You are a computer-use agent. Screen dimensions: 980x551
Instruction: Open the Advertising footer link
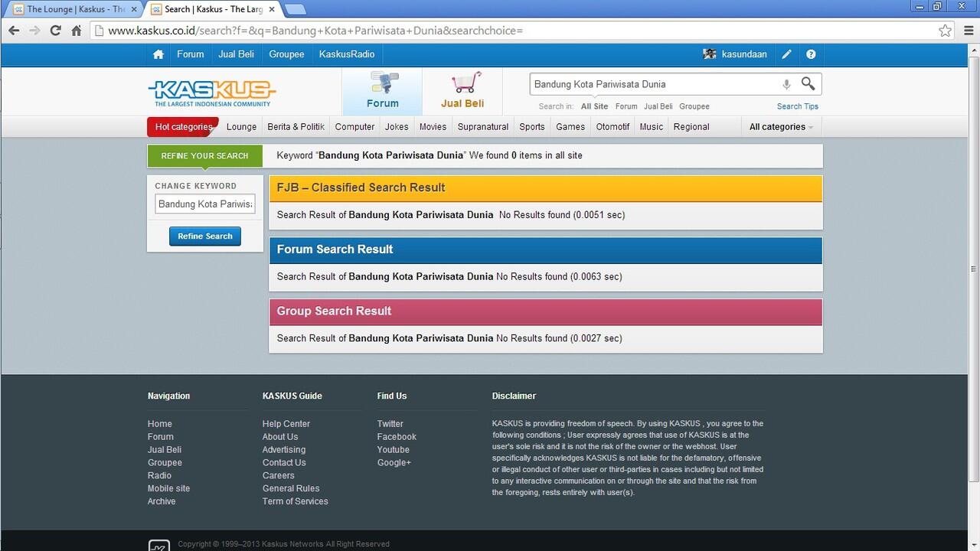pos(284,450)
